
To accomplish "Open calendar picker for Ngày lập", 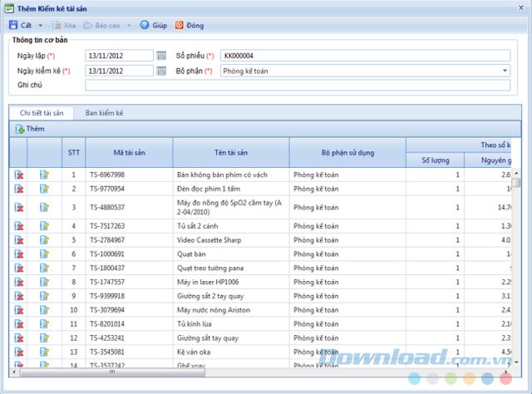I will click(161, 56).
